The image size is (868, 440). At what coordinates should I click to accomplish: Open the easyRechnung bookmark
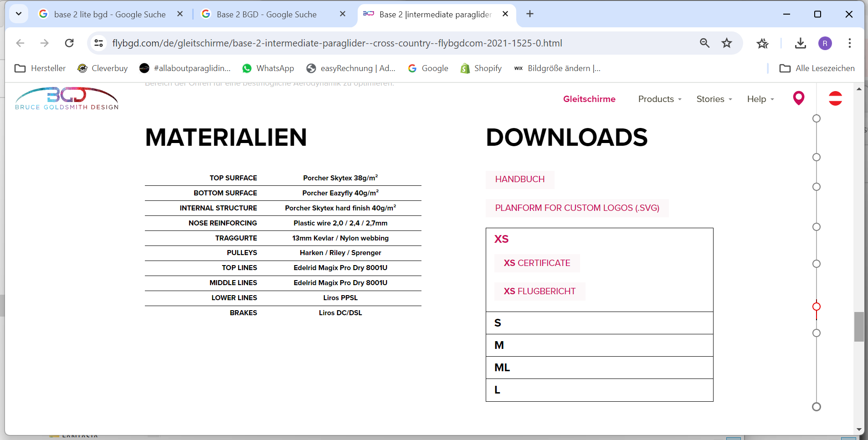tap(351, 68)
